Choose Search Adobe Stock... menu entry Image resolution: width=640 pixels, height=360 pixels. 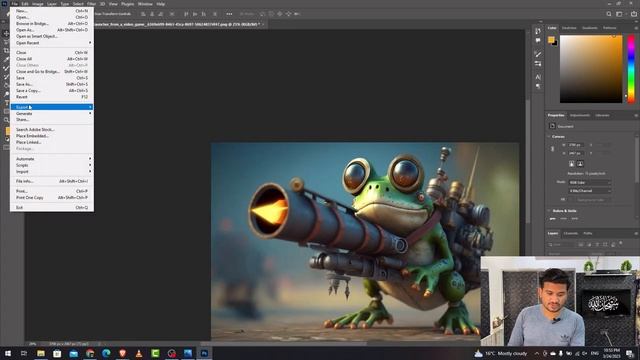[x=52, y=129]
